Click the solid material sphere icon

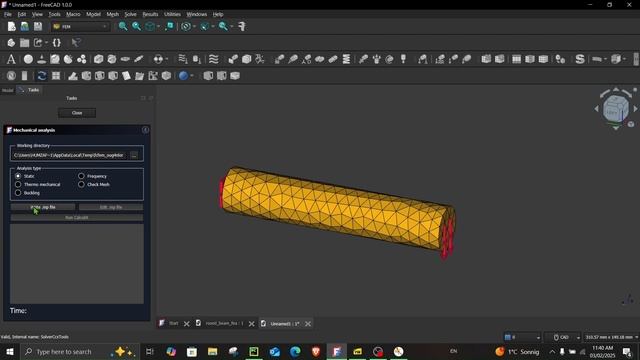pyautogui.click(x=28, y=59)
